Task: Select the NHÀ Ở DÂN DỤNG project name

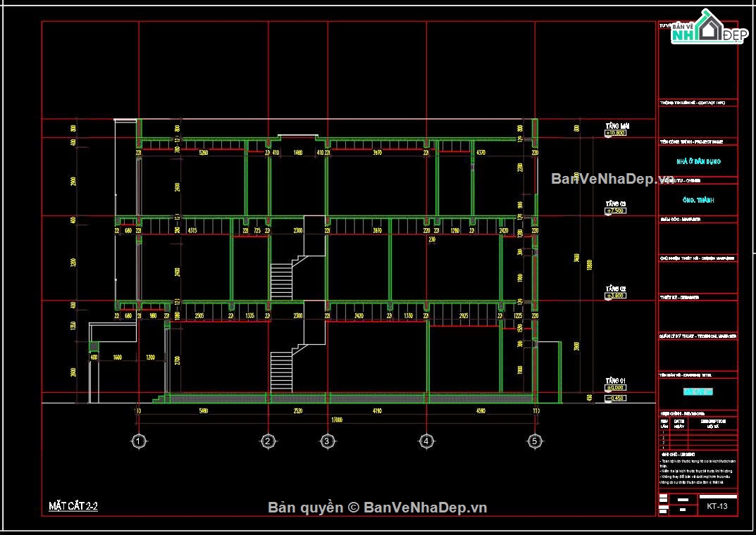Action: coord(698,162)
